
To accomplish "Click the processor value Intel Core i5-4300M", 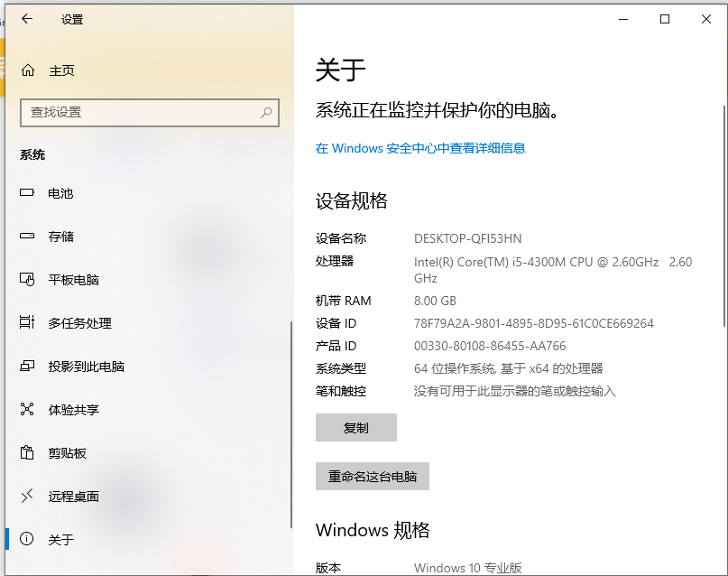I will (x=553, y=270).
